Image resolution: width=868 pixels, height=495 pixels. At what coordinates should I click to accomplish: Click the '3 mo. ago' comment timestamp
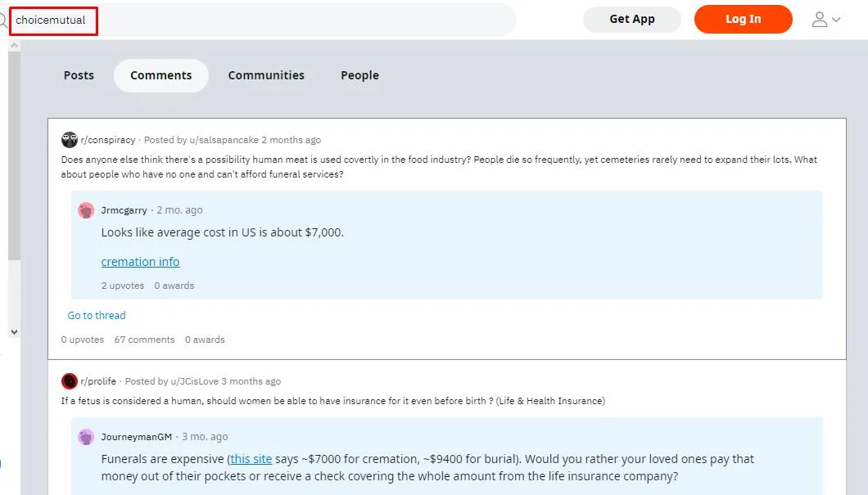[x=205, y=437]
